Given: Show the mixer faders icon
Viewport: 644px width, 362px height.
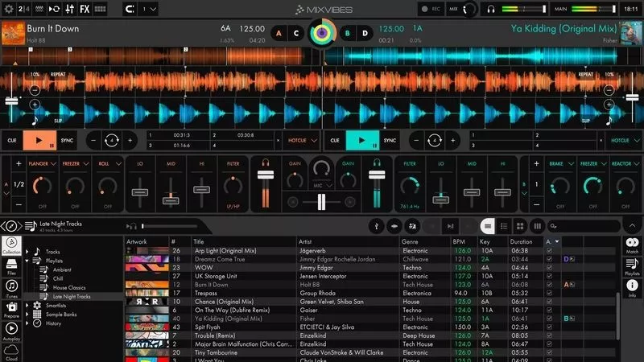Looking at the screenshot, I should point(70,9).
